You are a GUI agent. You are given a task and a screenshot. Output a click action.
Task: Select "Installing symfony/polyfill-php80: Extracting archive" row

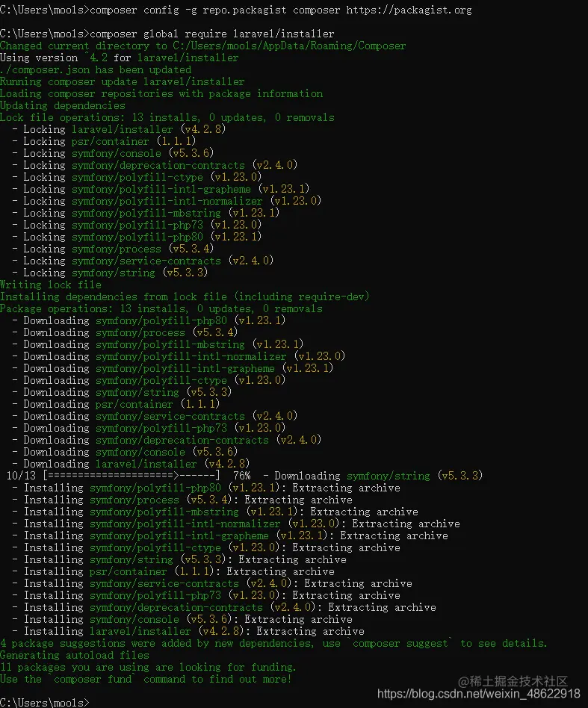(206, 488)
